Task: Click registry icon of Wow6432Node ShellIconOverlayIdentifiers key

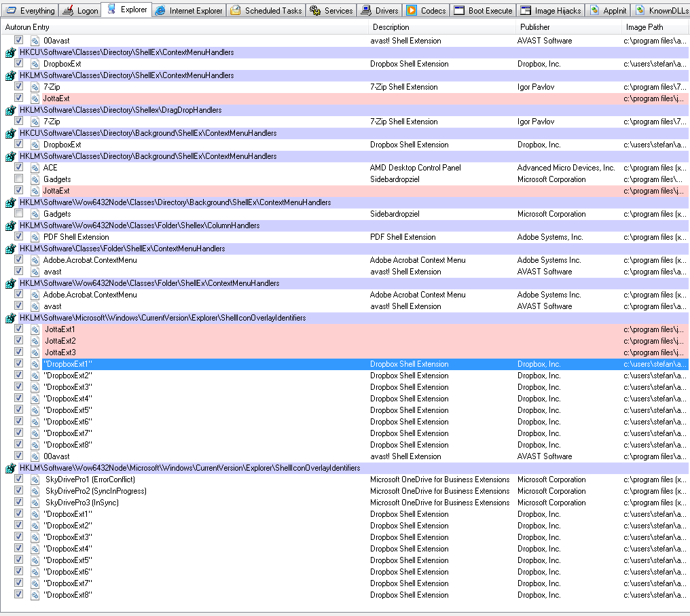Action: [11, 468]
